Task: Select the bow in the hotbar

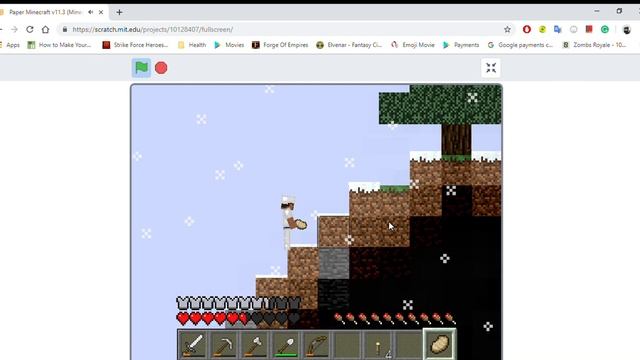Action: click(x=316, y=344)
